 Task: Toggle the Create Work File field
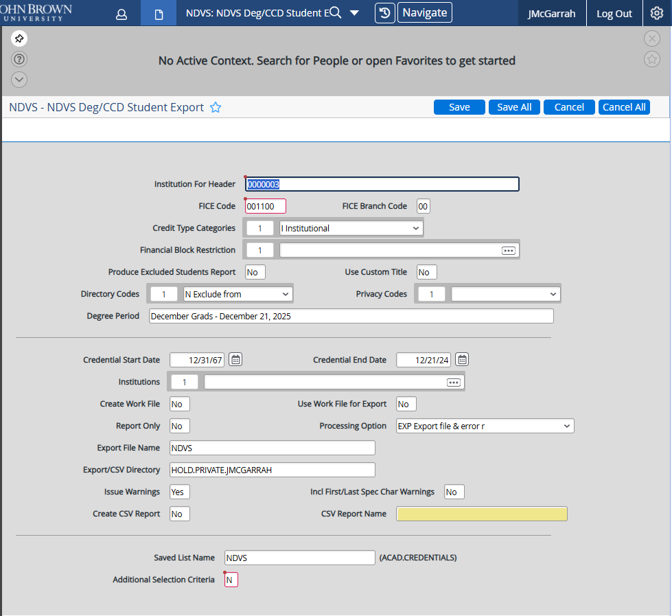[180, 404]
